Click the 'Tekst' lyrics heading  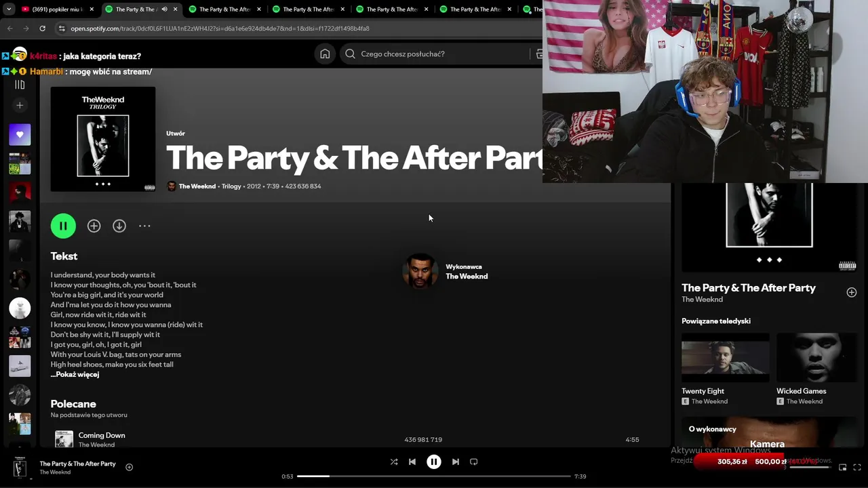click(64, 256)
